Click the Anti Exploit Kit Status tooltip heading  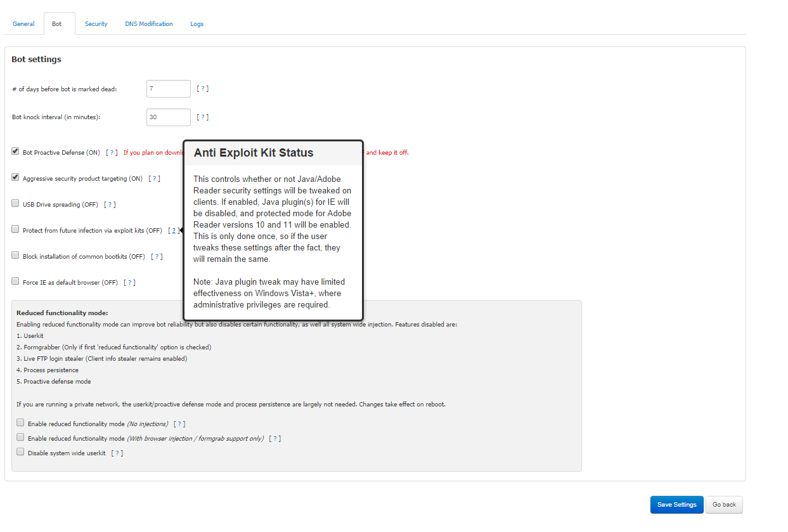tap(254, 153)
